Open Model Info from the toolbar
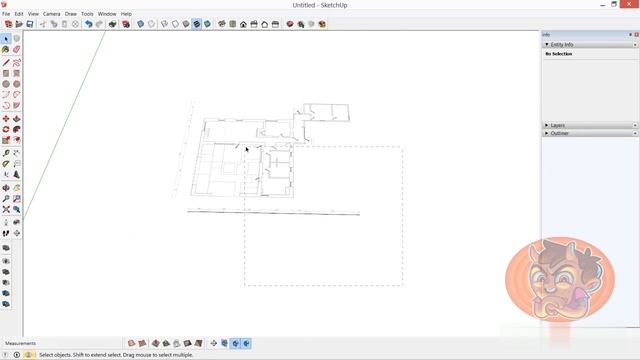The width and height of the screenshot is (640, 360). click(126, 24)
